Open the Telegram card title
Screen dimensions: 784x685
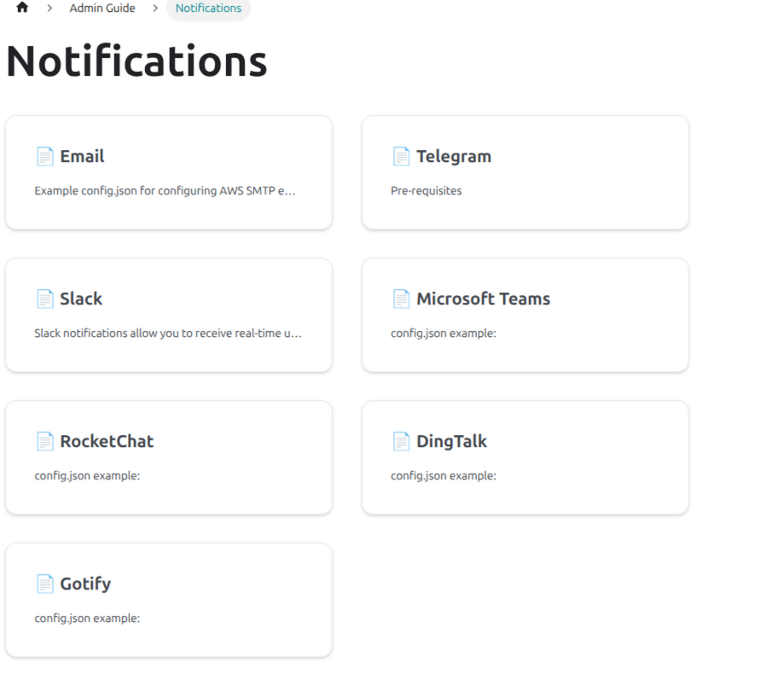454,156
